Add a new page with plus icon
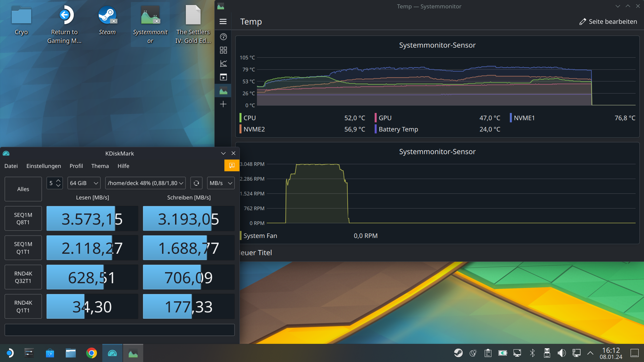This screenshot has height=362, width=644. [223, 104]
